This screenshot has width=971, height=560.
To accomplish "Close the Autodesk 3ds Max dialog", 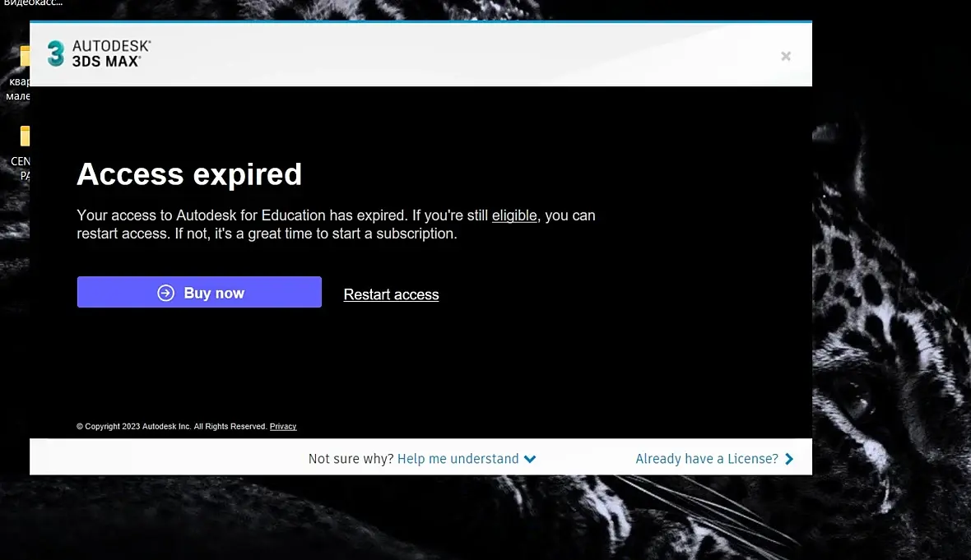I will click(786, 56).
